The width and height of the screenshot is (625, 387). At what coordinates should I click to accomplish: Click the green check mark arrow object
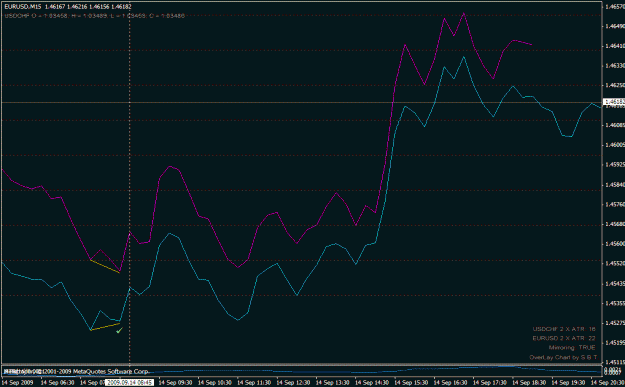pyautogui.click(x=119, y=330)
